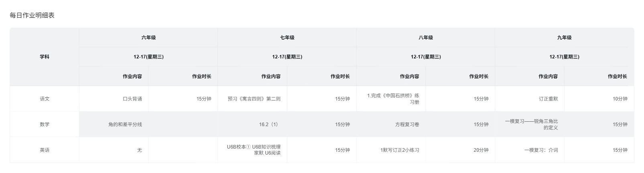Select the 订正重默 homework cell
The image size is (644, 173).
pos(548,99)
